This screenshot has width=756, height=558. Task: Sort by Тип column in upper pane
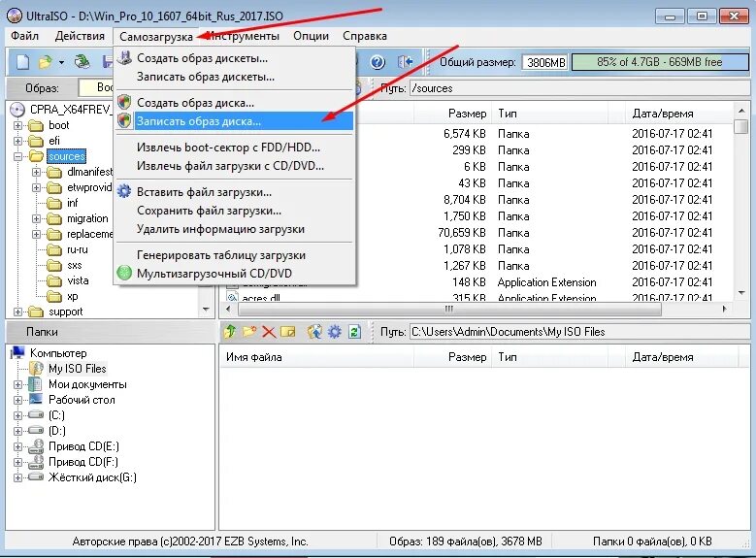pyautogui.click(x=508, y=114)
